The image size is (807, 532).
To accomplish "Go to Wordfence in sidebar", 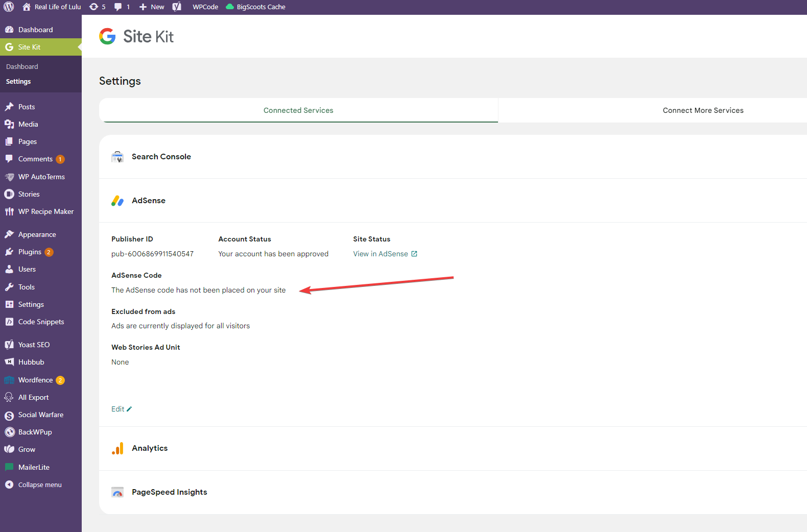I will (35, 380).
